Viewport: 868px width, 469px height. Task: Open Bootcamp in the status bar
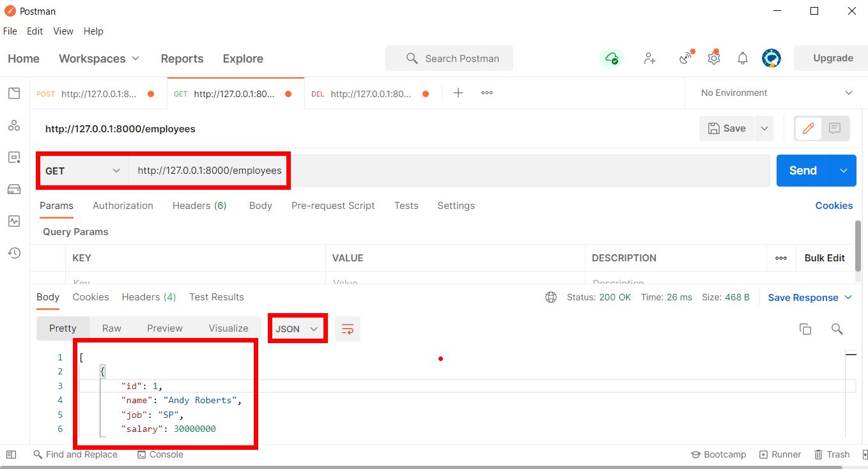718,455
